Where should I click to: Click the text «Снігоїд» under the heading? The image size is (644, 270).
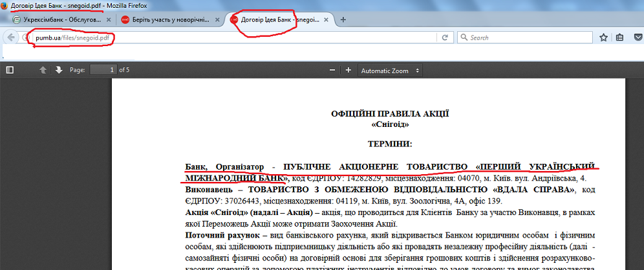tap(390, 124)
